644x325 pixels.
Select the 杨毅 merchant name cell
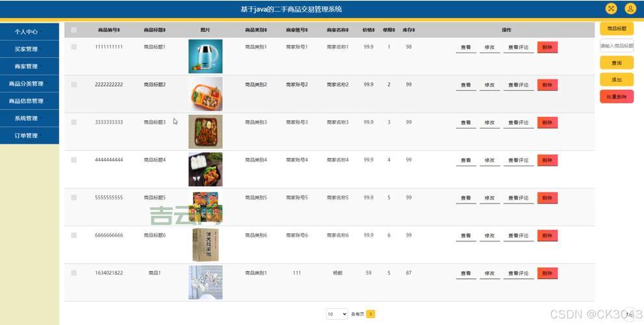(x=338, y=273)
